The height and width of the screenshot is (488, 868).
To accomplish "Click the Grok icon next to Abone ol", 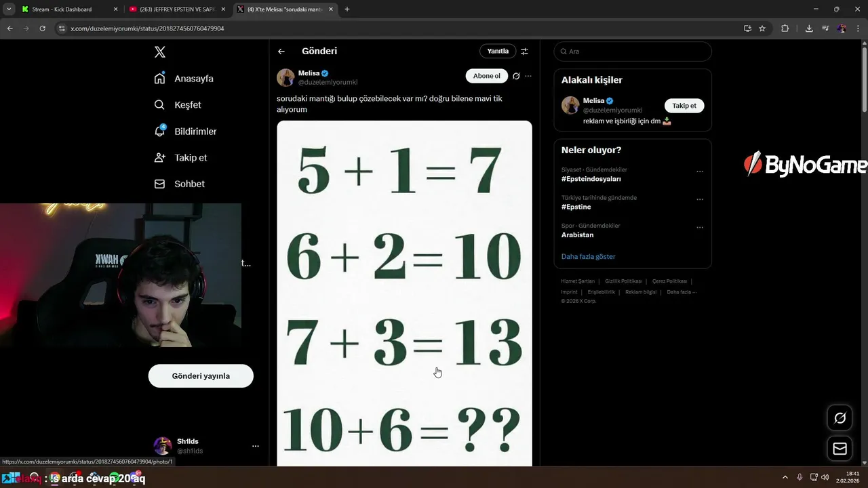I will [516, 77].
